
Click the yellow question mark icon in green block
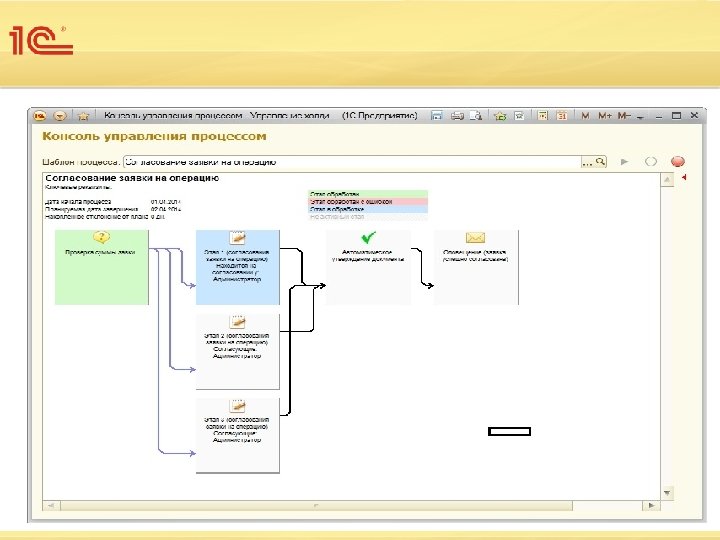click(101, 237)
